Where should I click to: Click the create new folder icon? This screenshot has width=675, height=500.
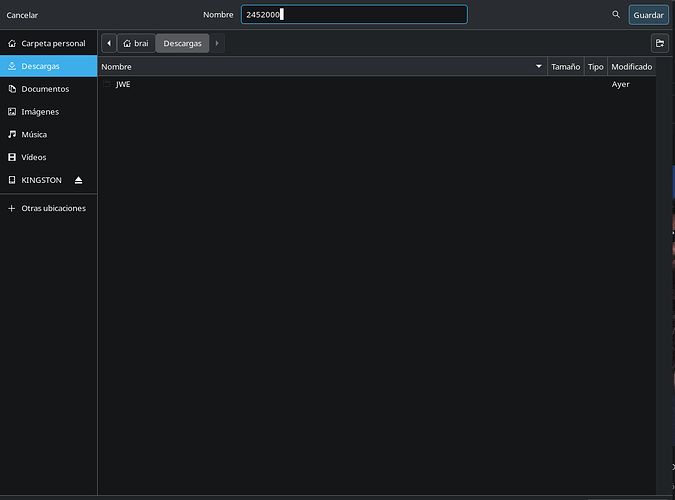coord(659,43)
